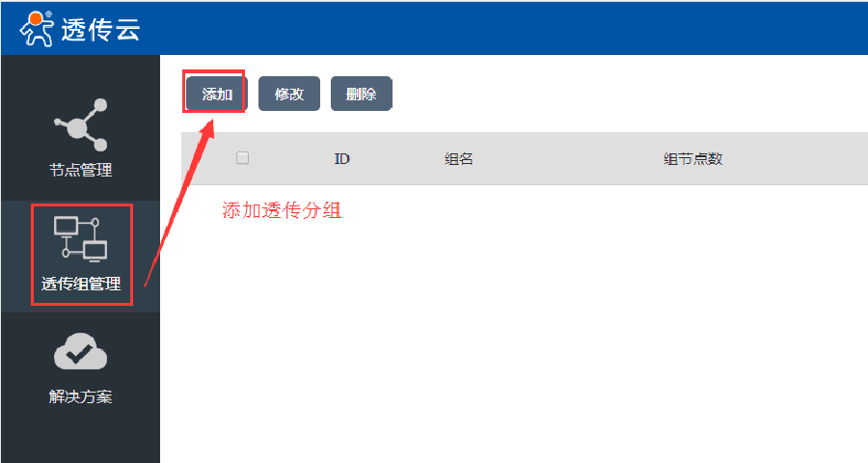Toggle the select-all checkbox in table header
The width and height of the screenshot is (868, 463).
coord(242,158)
